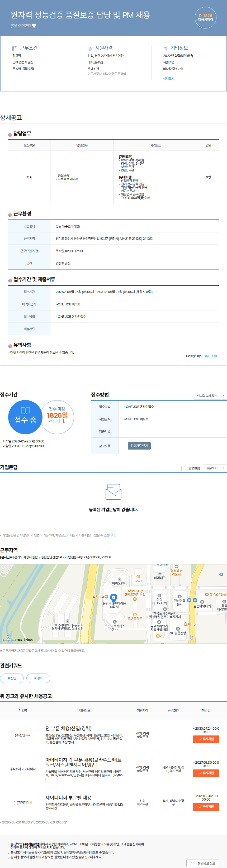This screenshot has height=868, width=227.
Task: Click the 마감일 column header
Action: 206,710
